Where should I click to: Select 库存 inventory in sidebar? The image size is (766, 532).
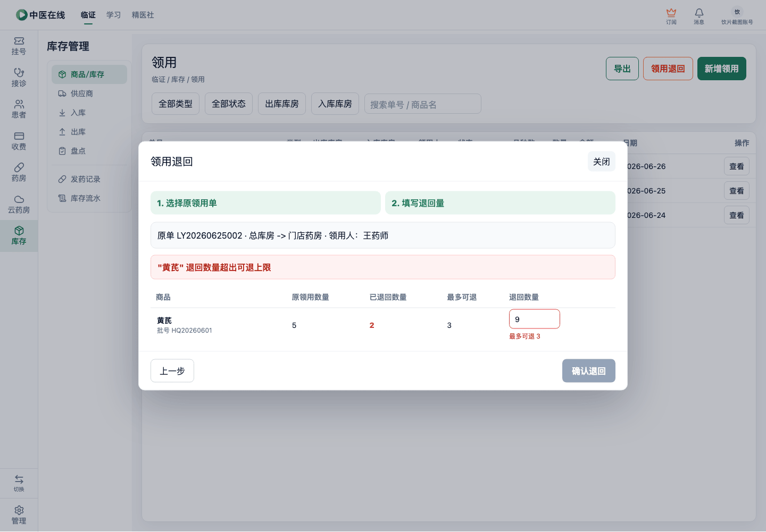point(19,236)
